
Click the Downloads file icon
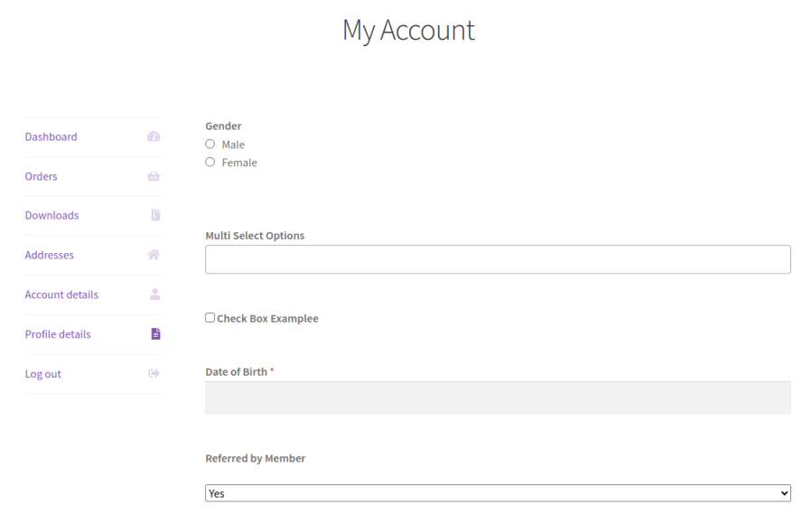tap(155, 216)
